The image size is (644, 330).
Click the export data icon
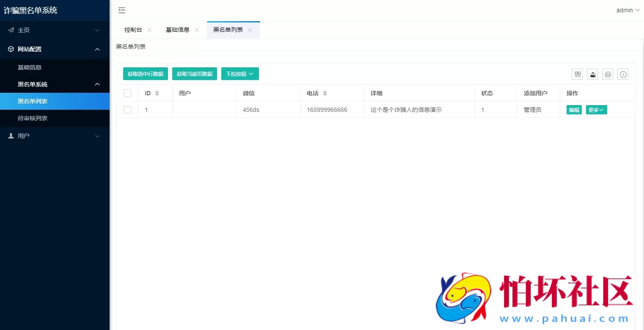(x=592, y=74)
